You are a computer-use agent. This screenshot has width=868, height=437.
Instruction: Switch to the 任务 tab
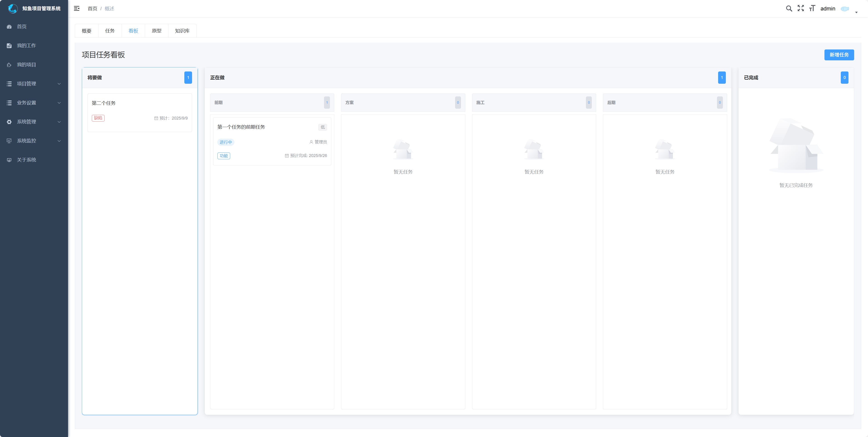(110, 31)
